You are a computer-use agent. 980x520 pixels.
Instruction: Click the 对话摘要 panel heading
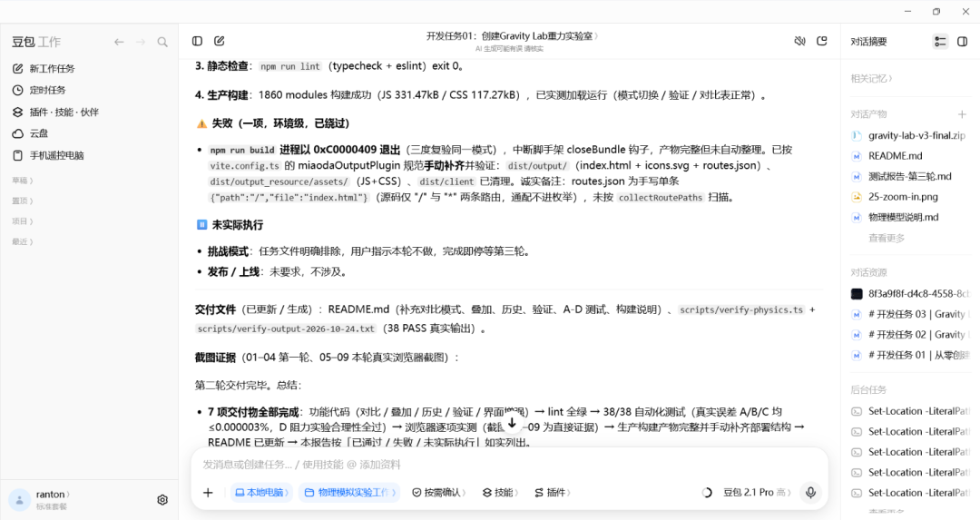[x=868, y=42]
